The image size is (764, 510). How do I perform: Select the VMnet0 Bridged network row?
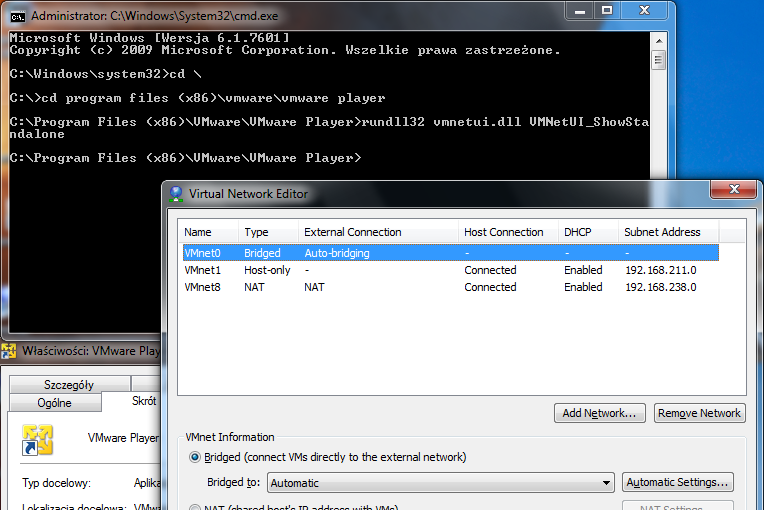(x=451, y=253)
